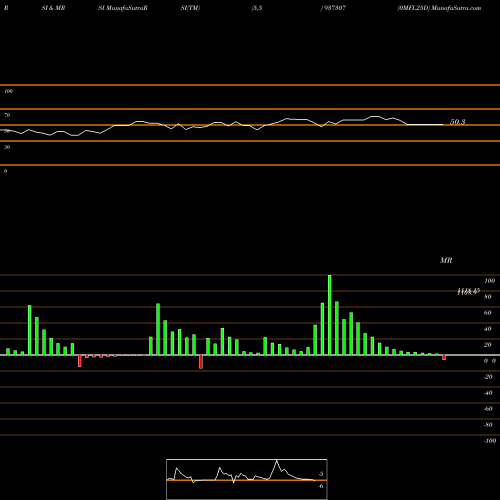
Task: Click the -20 label on the MR axis
Action: (x=488, y=377)
